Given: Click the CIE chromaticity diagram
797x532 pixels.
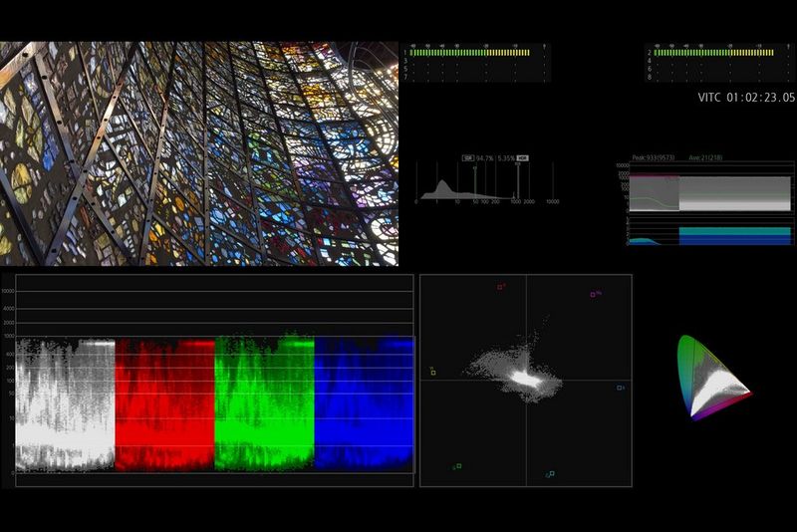Looking at the screenshot, I should point(711,379).
